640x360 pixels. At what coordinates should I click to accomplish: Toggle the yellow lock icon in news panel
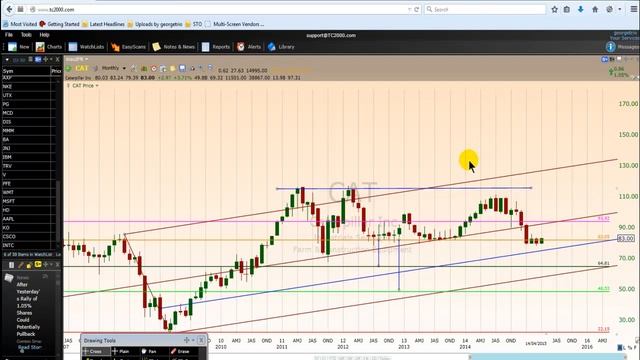(29, 265)
